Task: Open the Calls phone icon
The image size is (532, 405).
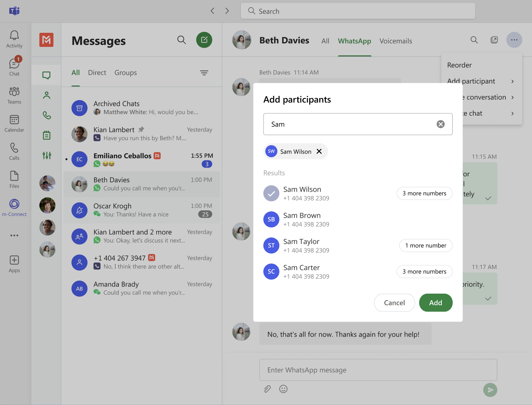Action: [x=14, y=151]
